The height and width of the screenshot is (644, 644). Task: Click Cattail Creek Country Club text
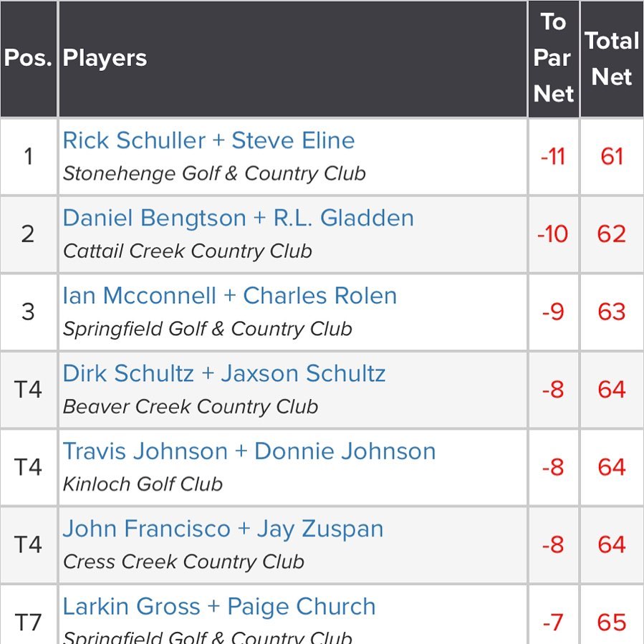coord(187,251)
